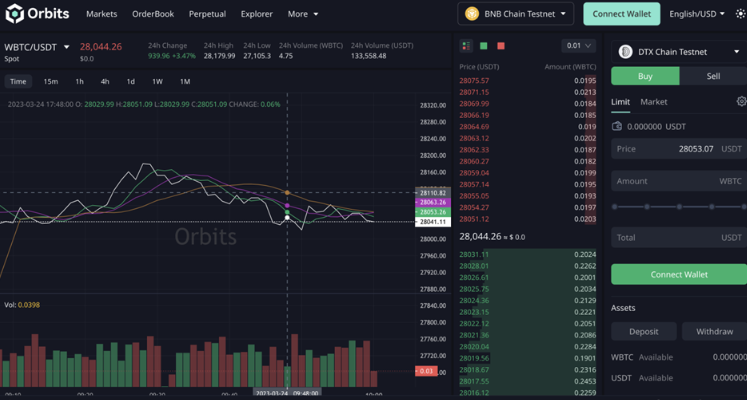The height and width of the screenshot is (400, 747).
Task: Open the Explorer page
Action: click(257, 14)
